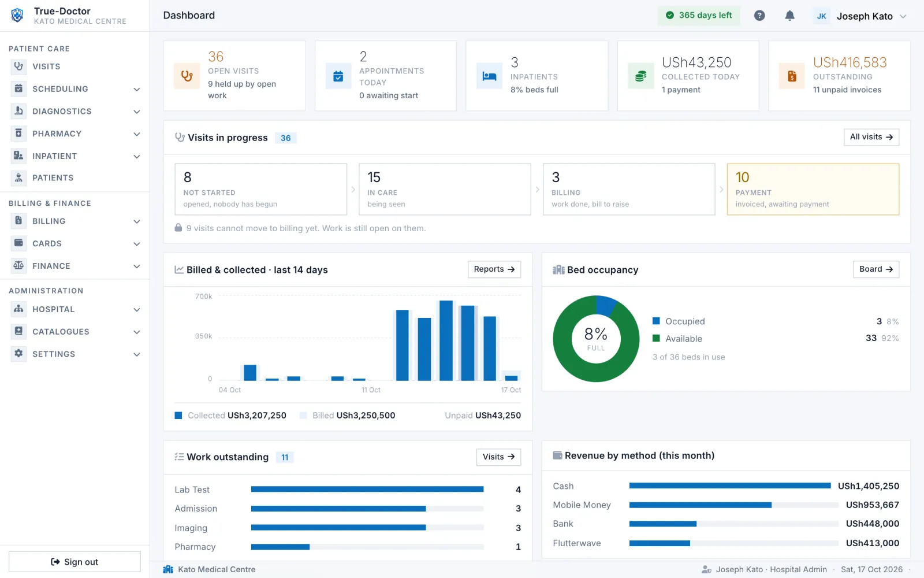Expand the Diagnostics menu chevron

coord(137,112)
